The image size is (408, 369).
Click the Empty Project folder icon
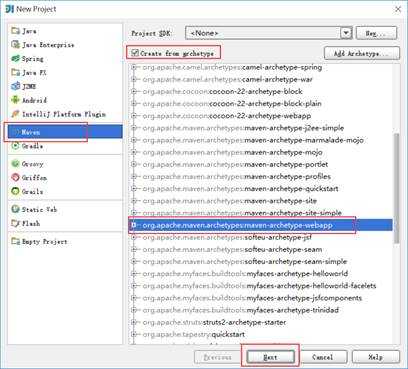[15, 241]
